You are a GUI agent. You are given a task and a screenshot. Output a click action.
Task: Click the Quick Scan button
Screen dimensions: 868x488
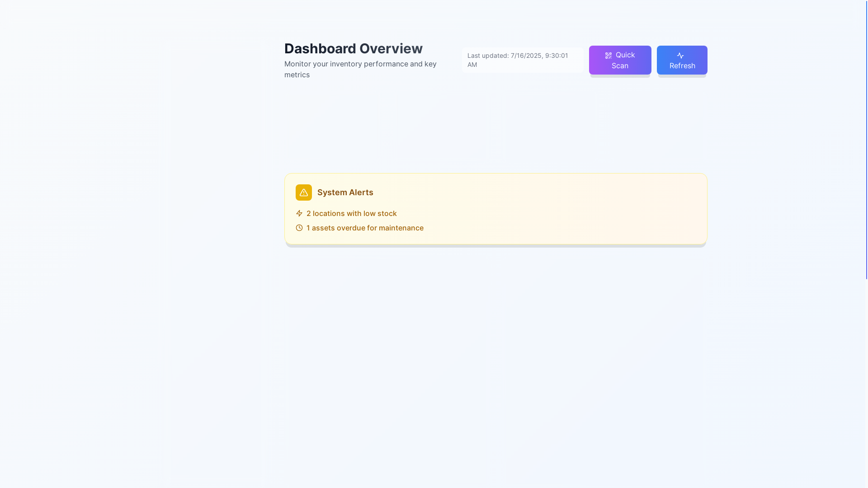pos(620,60)
